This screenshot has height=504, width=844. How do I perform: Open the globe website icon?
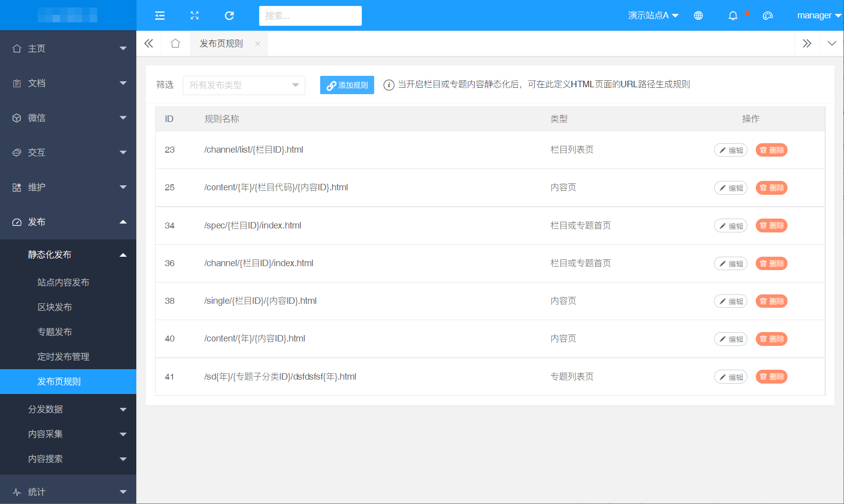(x=698, y=16)
